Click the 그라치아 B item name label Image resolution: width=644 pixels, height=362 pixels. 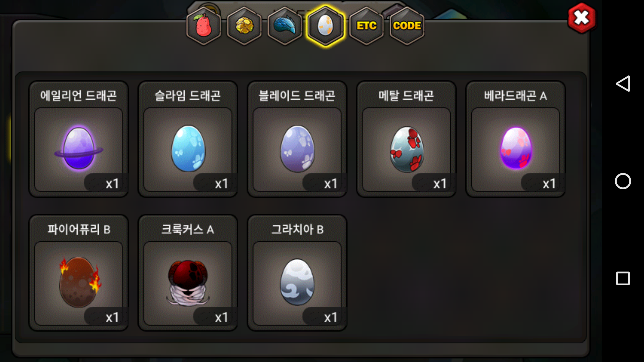(297, 229)
